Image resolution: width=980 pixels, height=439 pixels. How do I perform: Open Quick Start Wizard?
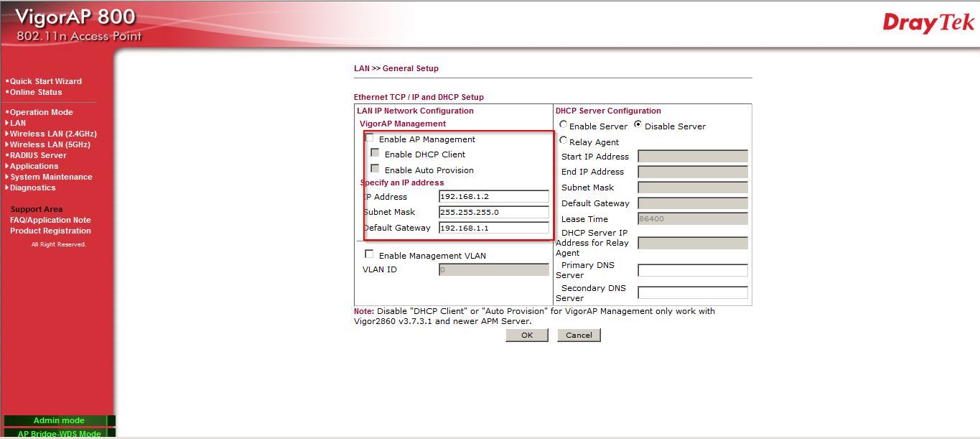click(45, 81)
